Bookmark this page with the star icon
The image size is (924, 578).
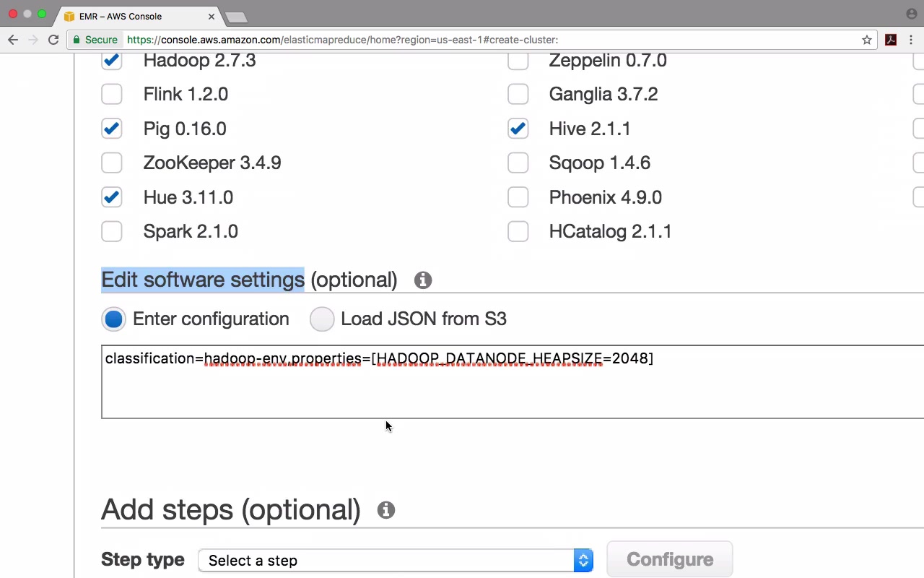(x=867, y=40)
